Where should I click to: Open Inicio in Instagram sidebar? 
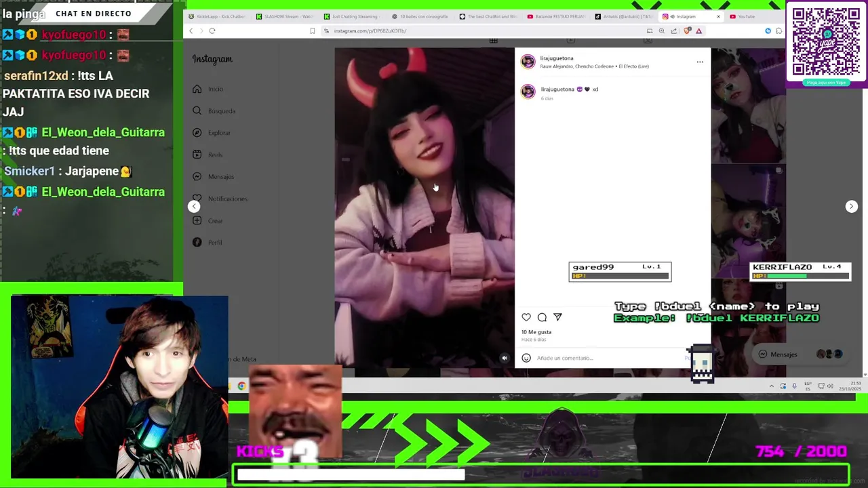click(x=208, y=89)
